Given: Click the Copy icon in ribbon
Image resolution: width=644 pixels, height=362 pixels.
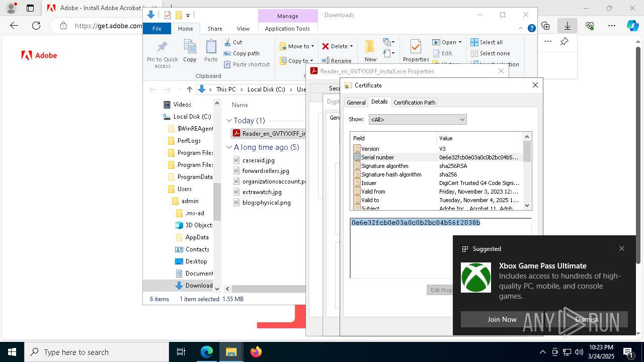Looking at the screenshot, I should tap(190, 47).
